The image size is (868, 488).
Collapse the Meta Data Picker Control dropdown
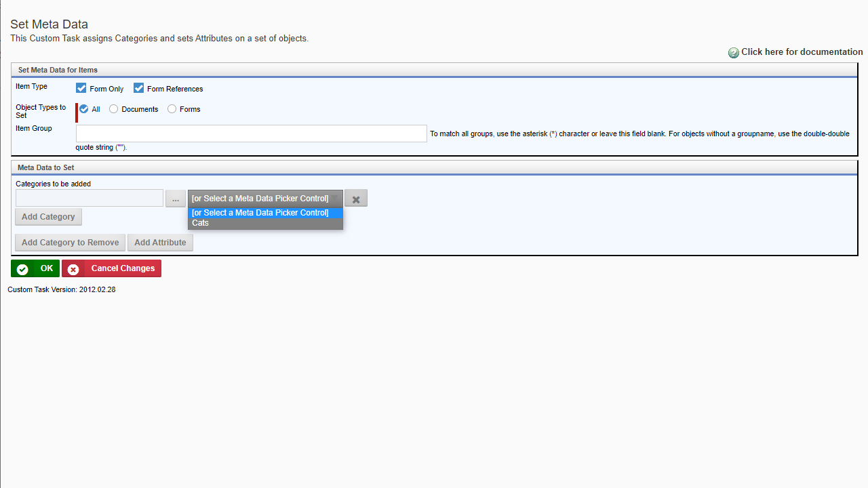pos(265,199)
